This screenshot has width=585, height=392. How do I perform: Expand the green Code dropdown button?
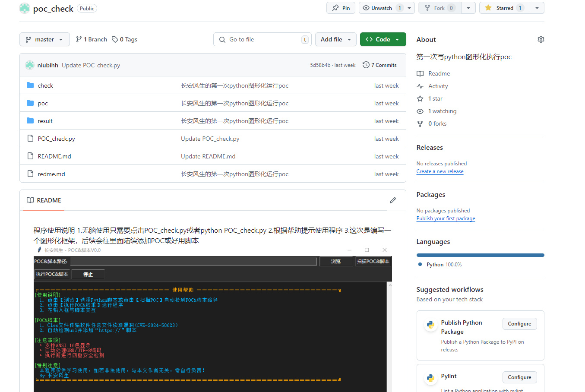pyautogui.click(x=383, y=39)
